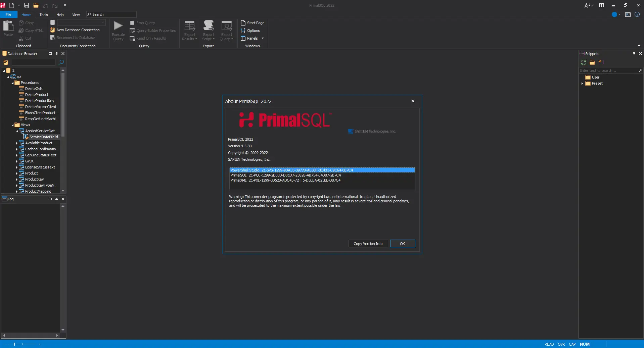Click the New document icon in title bar
This screenshot has height=348, width=644.
[x=12, y=5]
